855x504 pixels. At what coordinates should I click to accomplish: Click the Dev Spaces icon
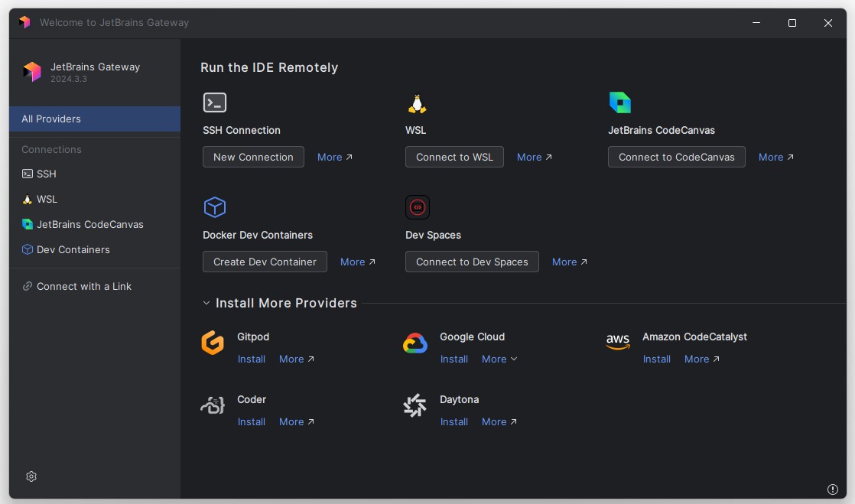(x=418, y=207)
